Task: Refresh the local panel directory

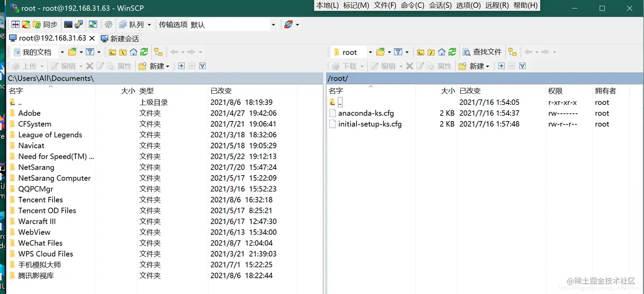Action: click(x=144, y=52)
